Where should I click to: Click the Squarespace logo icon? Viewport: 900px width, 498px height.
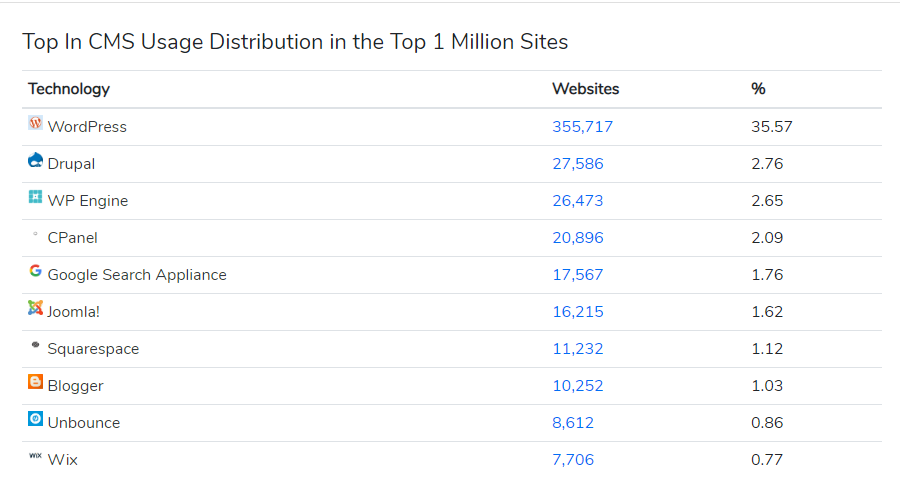click(36, 345)
